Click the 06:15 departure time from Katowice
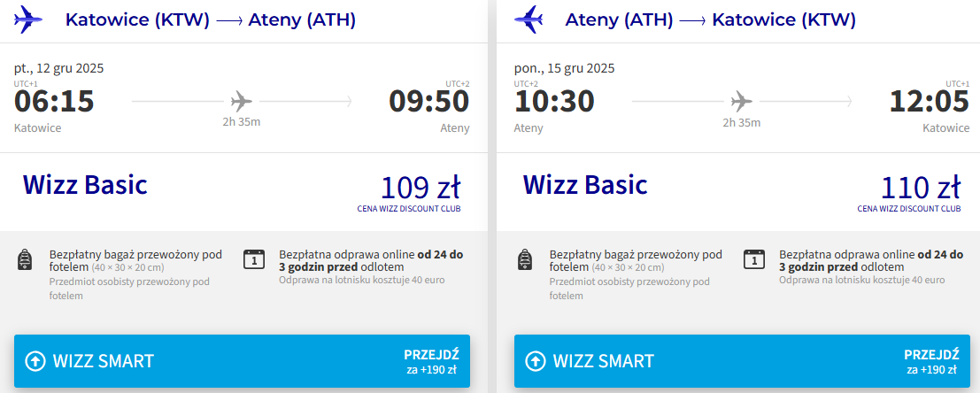The image size is (980, 393). click(54, 102)
